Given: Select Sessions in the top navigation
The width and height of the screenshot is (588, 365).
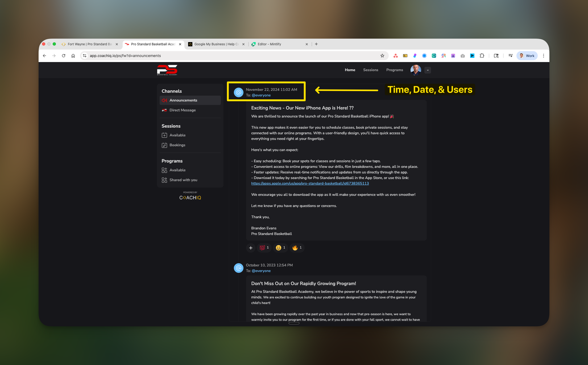Looking at the screenshot, I should tap(370, 70).
